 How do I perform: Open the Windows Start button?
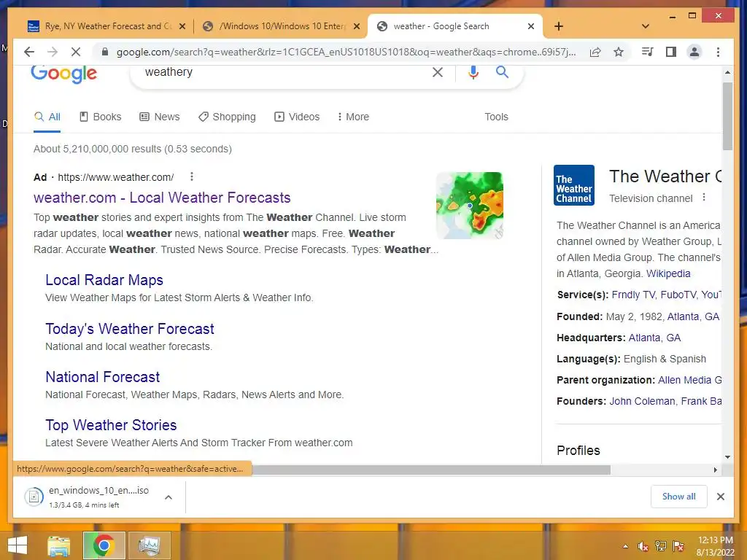click(18, 545)
